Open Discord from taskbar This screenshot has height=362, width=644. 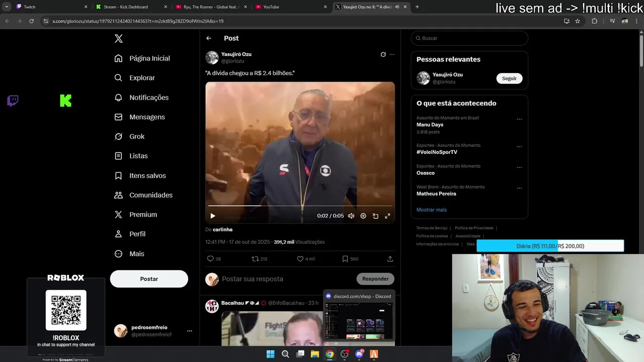coord(360,354)
